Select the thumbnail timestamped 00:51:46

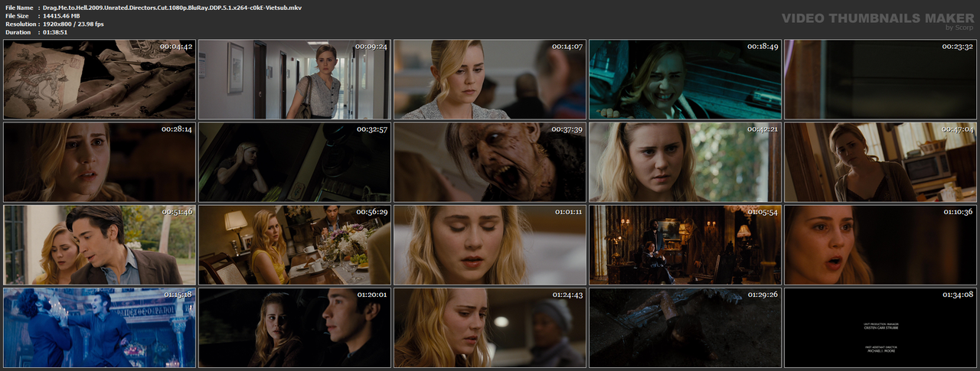click(100, 245)
